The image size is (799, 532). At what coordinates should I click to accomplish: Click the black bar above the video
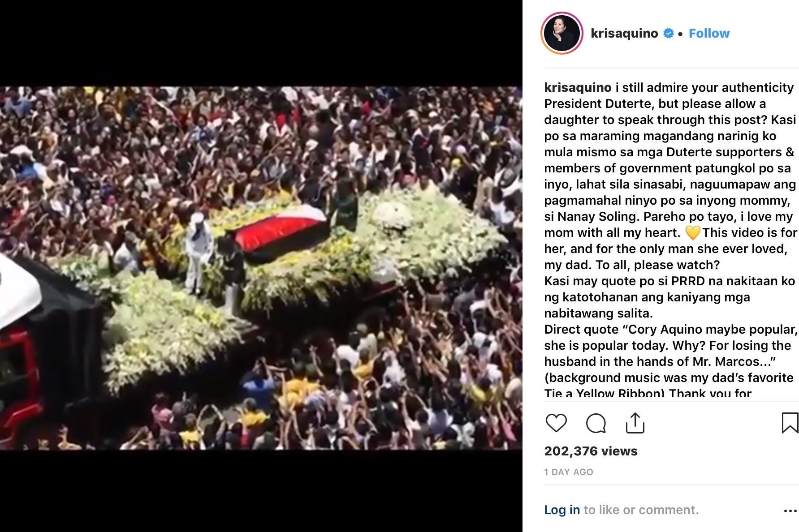(261, 43)
